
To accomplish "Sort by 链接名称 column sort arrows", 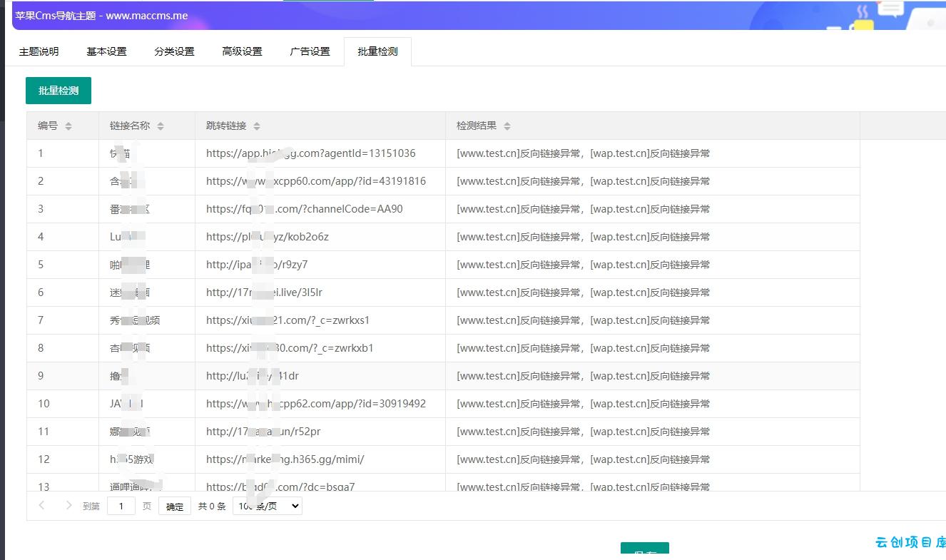I will [x=161, y=126].
